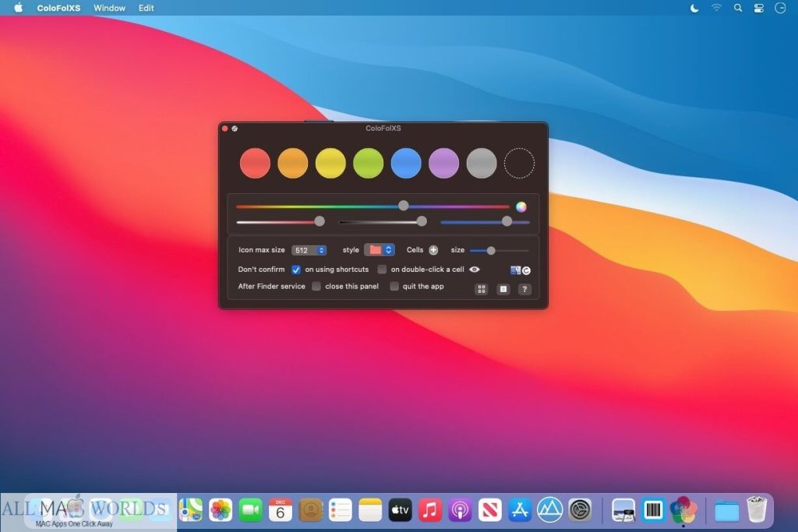The image size is (798, 532).
Task: Add a cell with the plus button
Action: pyautogui.click(x=433, y=250)
